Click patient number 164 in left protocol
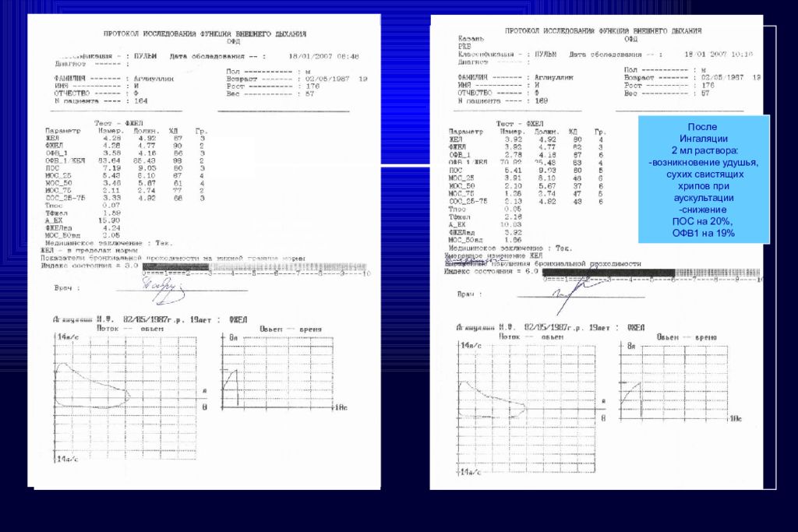This screenshot has height=532, width=798. 140,100
